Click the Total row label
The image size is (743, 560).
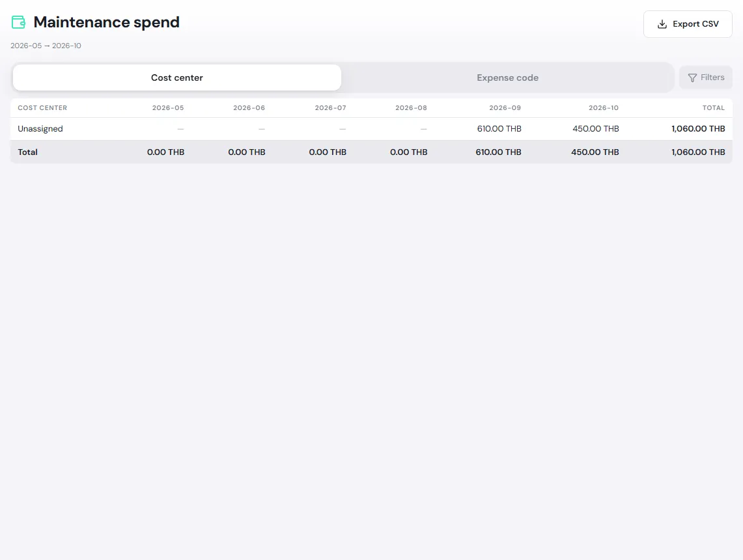coord(27,152)
